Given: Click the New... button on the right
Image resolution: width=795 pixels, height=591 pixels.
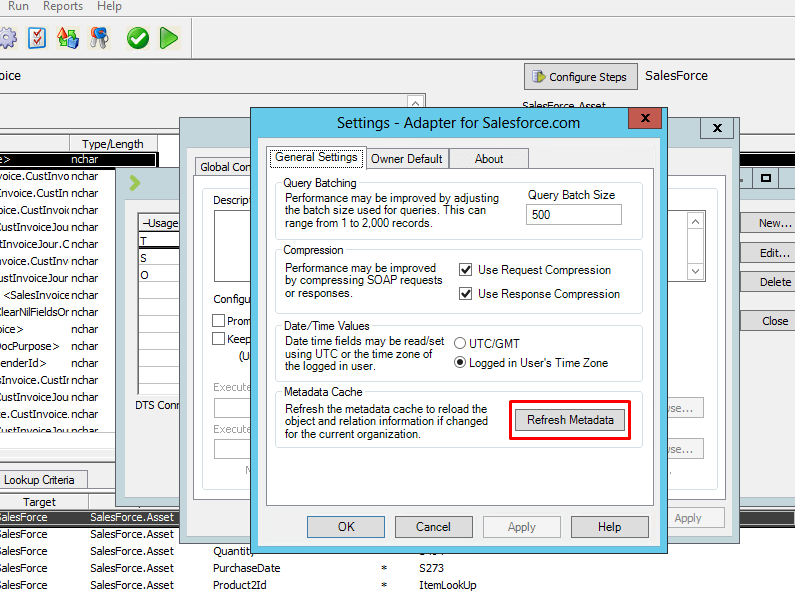Looking at the screenshot, I should point(768,223).
